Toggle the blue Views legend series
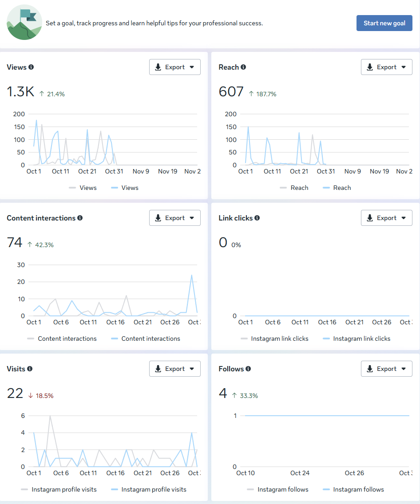This screenshot has width=420, height=504. (125, 188)
